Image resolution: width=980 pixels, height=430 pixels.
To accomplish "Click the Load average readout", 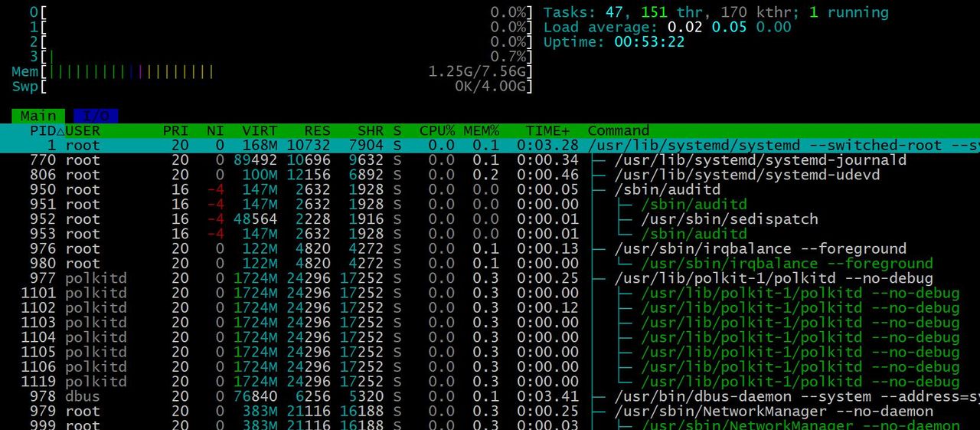I will 667,27.
